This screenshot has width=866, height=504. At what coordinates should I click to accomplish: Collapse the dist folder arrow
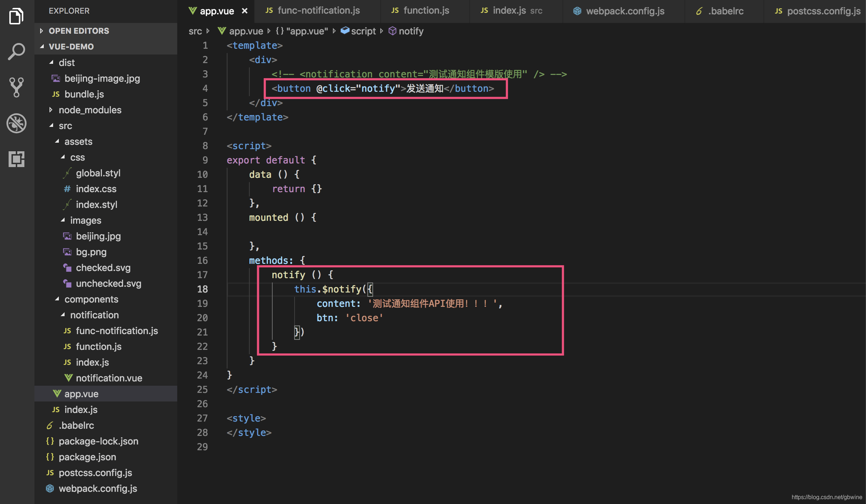[51, 62]
